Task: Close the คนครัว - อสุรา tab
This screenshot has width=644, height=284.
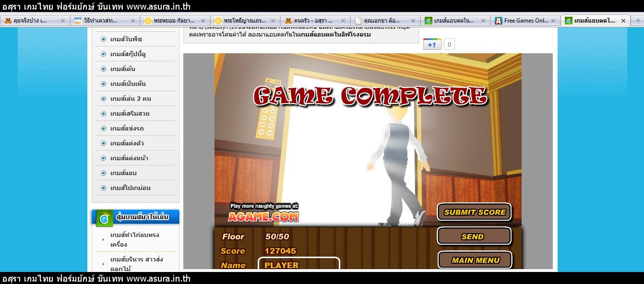Action: (343, 21)
